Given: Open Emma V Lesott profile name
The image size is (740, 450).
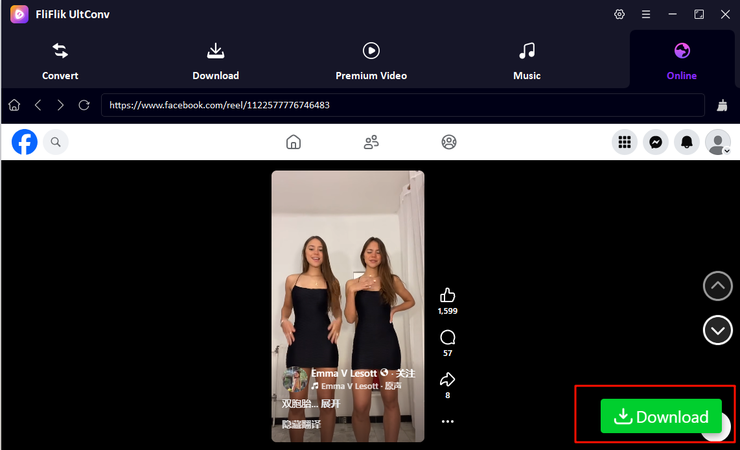Looking at the screenshot, I should (344, 373).
